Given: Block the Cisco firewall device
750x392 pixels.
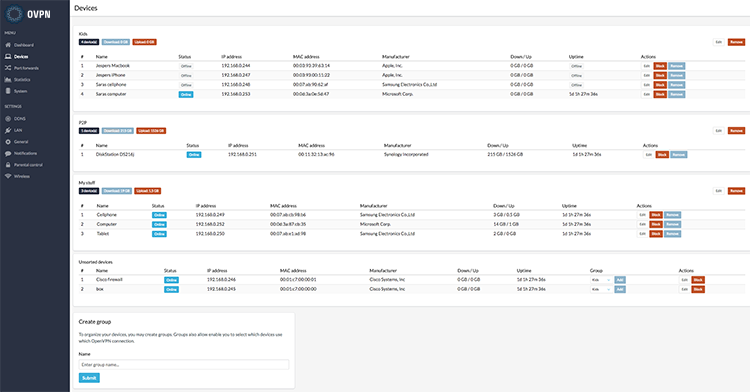Looking at the screenshot, I should click(698, 280).
